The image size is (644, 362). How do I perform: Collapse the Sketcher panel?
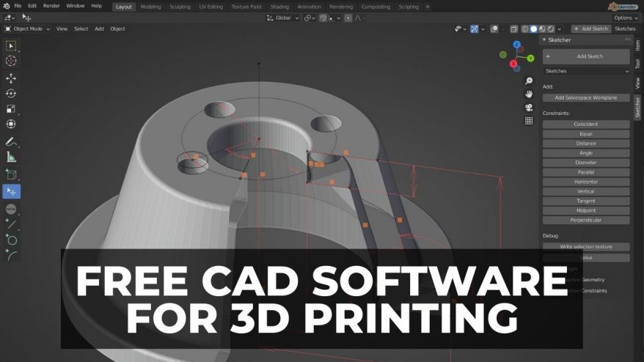(x=544, y=40)
